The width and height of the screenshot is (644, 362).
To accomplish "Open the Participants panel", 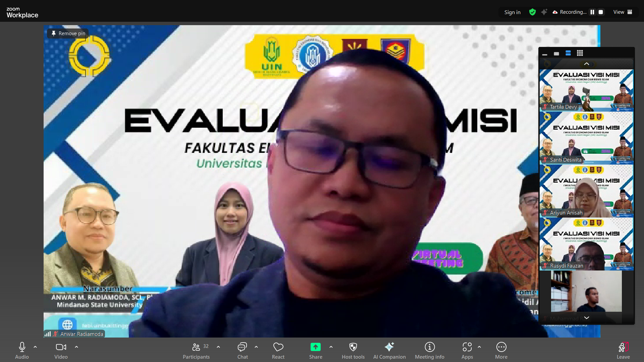I will (x=196, y=350).
